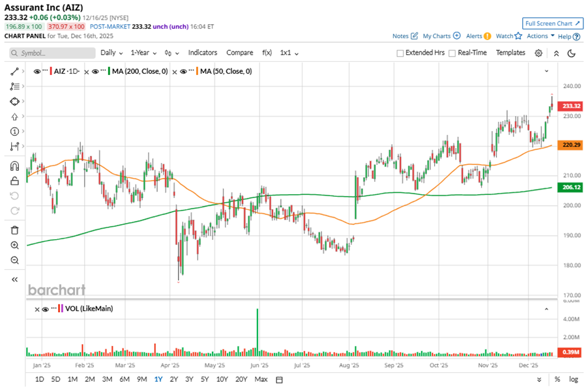This screenshot has height=391, width=588.
Task: Collapse toolbar with double up arrows
Action: [x=557, y=53]
